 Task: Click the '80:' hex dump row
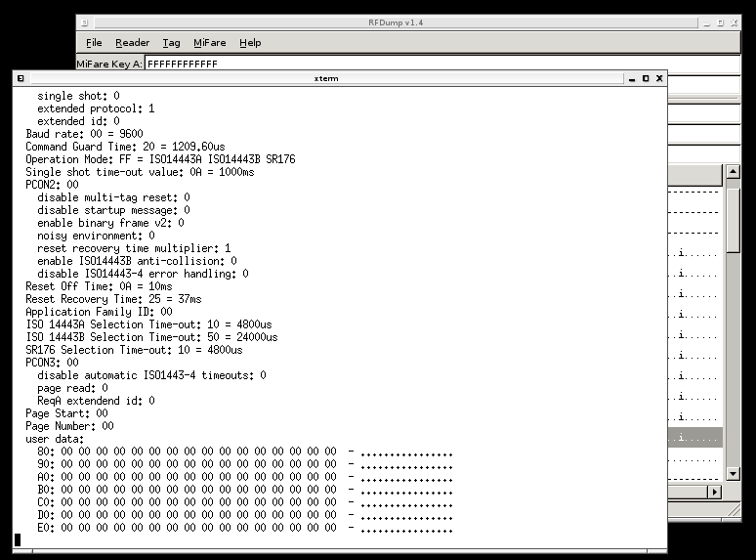245,452
